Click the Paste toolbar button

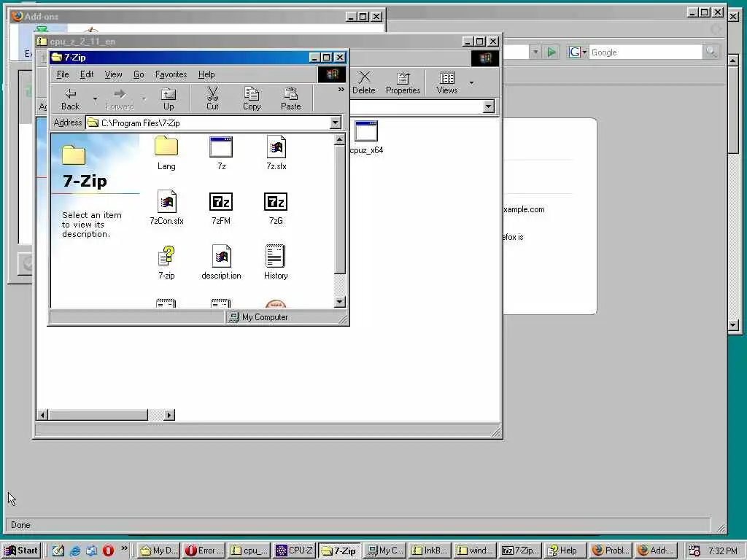[290, 99]
